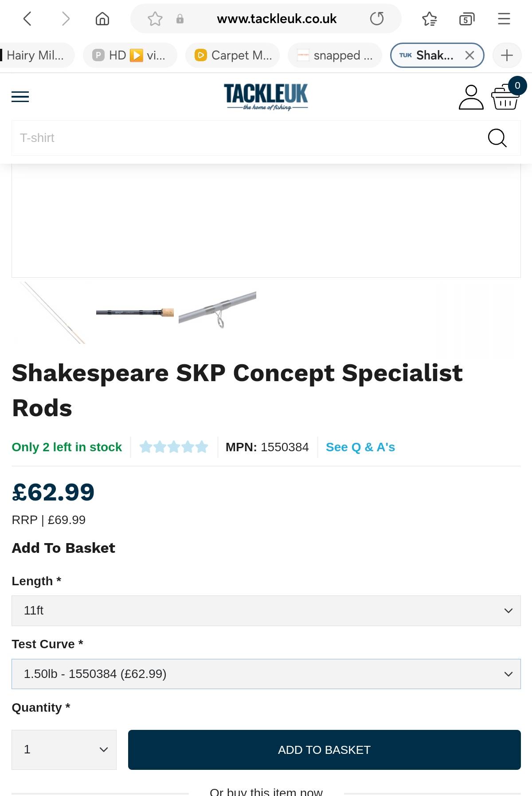Click ADD TO BASKET button

[325, 750]
